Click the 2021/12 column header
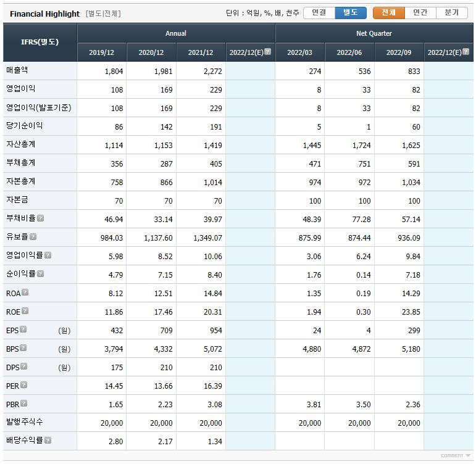This screenshot has width=476, height=464. (201, 52)
